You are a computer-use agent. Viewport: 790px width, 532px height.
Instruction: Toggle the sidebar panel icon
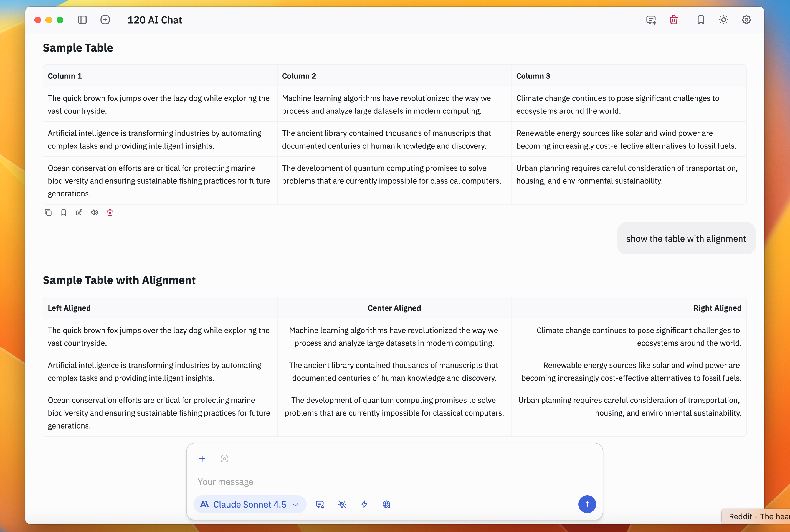[x=82, y=20]
